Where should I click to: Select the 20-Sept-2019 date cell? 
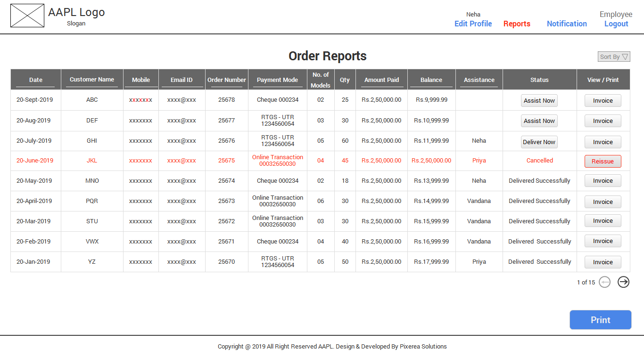[35, 100]
